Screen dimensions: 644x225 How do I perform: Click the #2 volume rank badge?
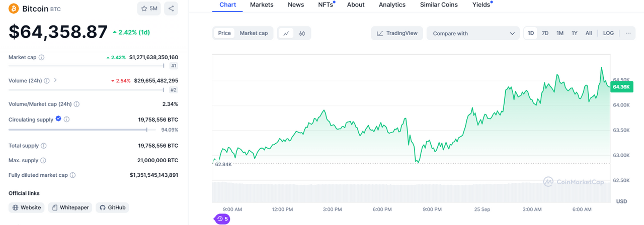click(x=174, y=90)
